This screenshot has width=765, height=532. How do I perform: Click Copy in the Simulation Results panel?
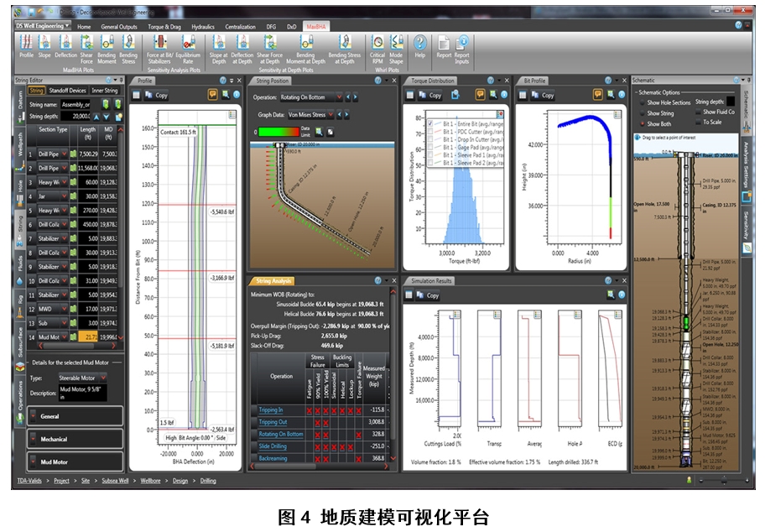pos(429,295)
